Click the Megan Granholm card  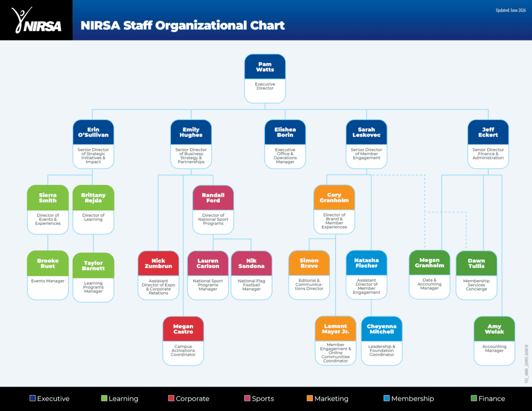430,274
